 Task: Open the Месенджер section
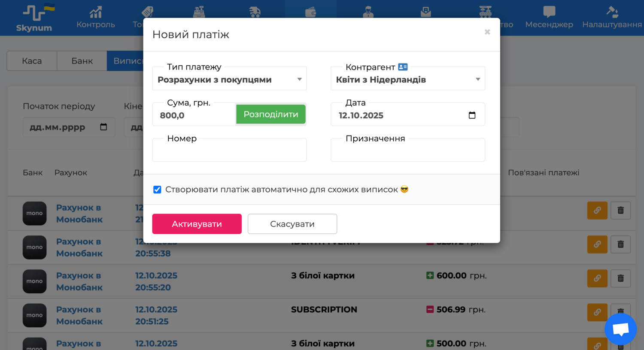pyautogui.click(x=549, y=18)
